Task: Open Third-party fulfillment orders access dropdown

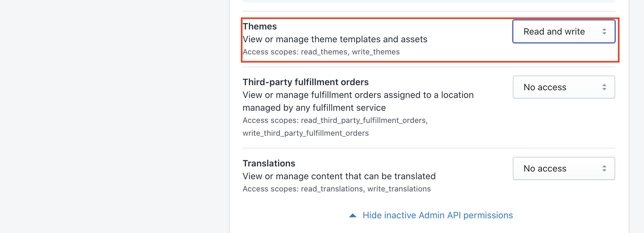Action: (x=563, y=87)
